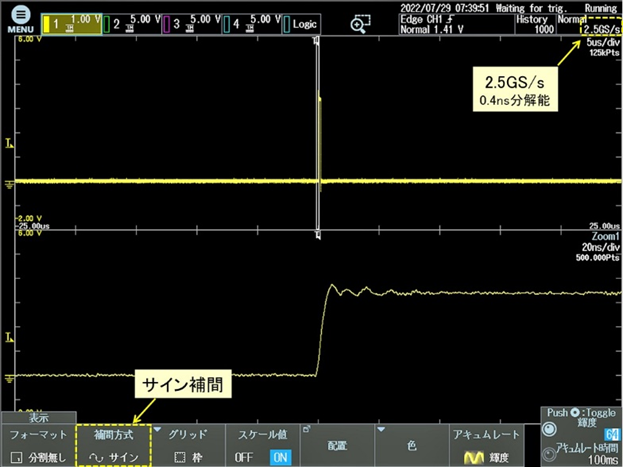
Task: Open 補間方式 sine interpolation setting
Action: click(114, 445)
